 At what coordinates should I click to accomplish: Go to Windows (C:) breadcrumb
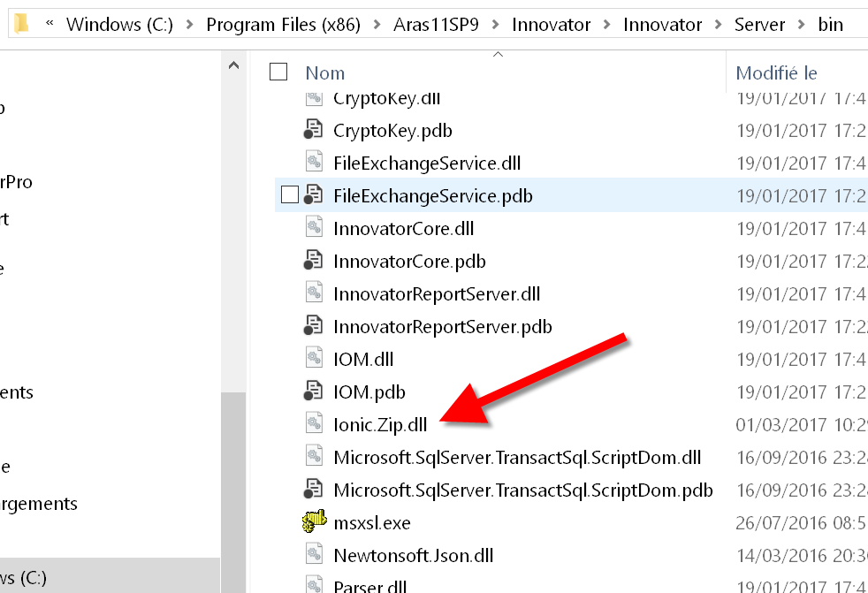pyautogui.click(x=120, y=25)
